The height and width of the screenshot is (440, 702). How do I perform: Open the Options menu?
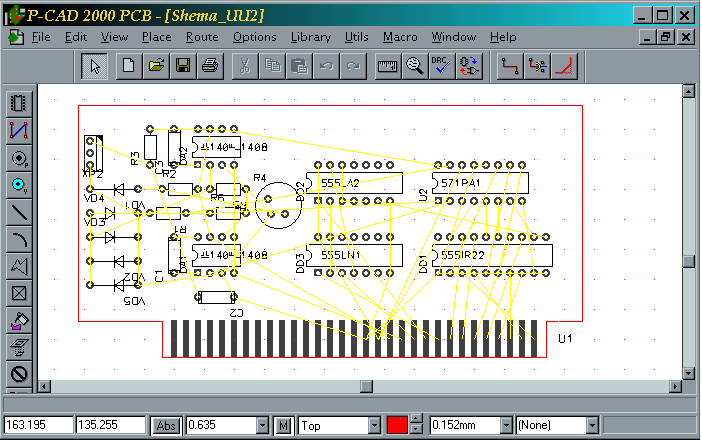tap(255, 37)
